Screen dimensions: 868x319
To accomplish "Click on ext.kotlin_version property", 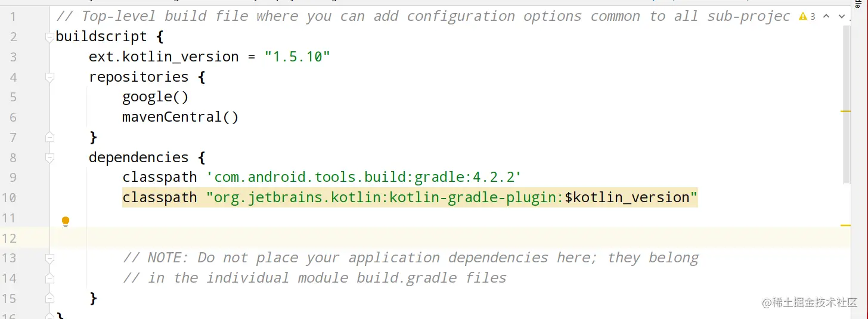I will [x=164, y=57].
